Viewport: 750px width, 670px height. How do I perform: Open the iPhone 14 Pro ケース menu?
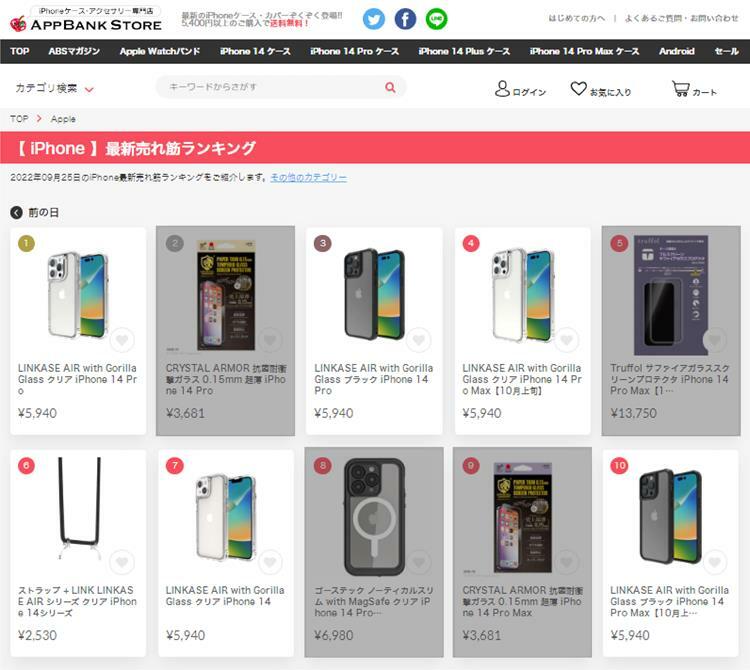click(354, 51)
